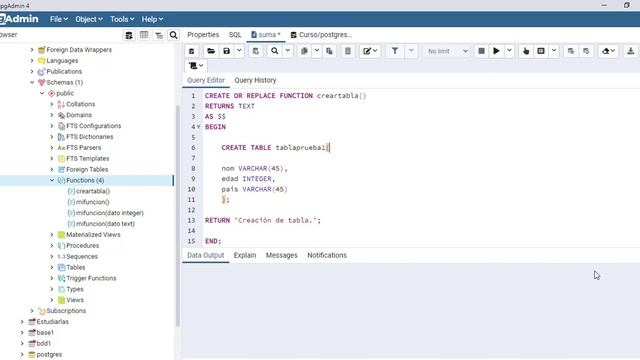Click the browser Query Tool icon
This screenshot has width=640, height=360.
pos(129,35)
